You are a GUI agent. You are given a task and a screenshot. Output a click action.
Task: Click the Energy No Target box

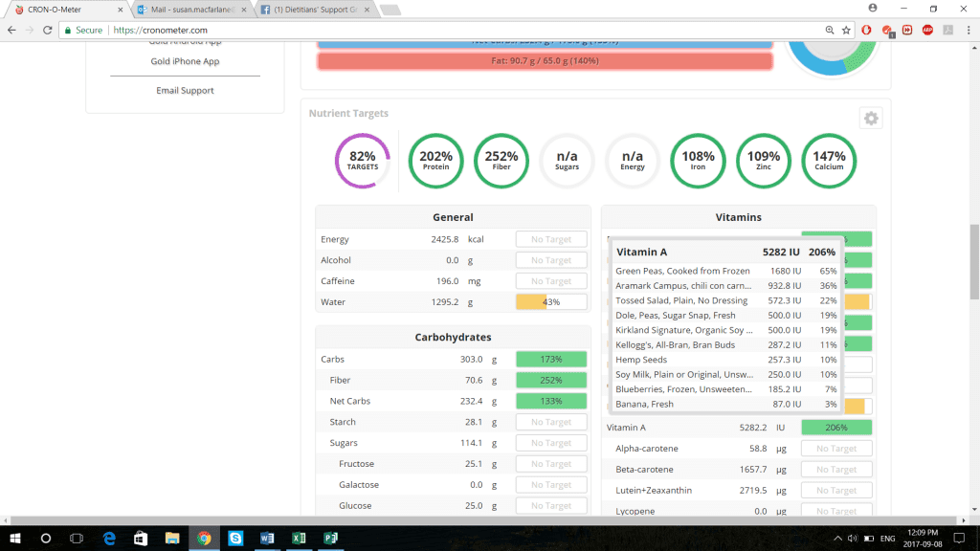point(551,239)
